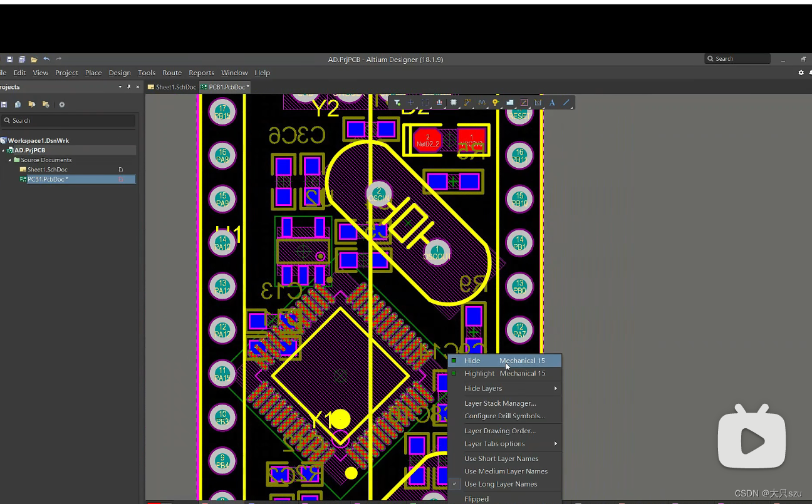Click the Save icon in the title bar

[10, 59]
